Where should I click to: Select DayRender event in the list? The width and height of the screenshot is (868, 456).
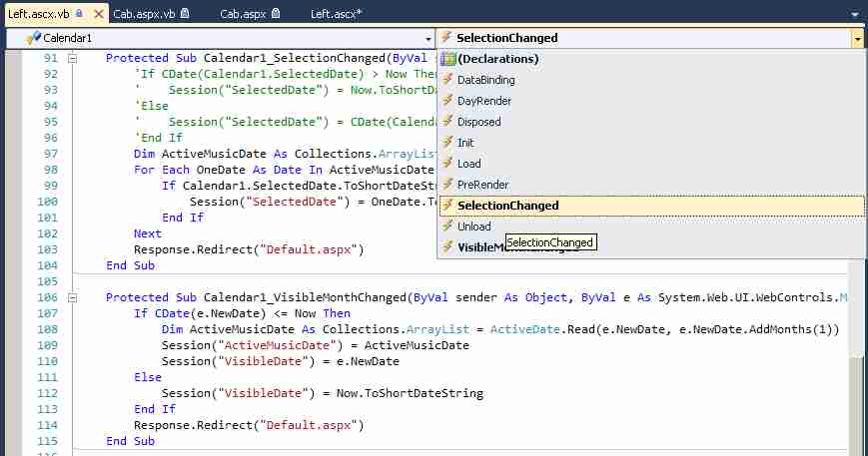(652, 101)
